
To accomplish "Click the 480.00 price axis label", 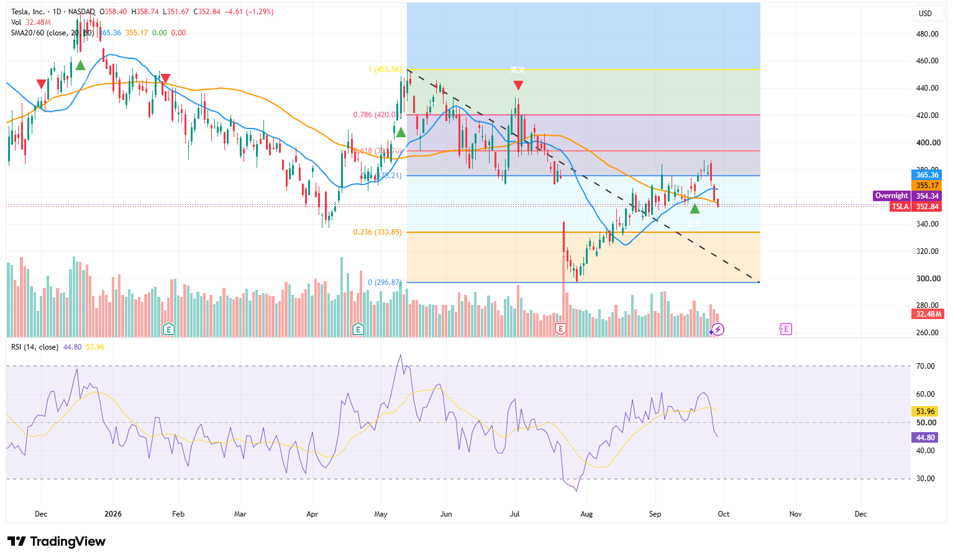I will click(927, 34).
